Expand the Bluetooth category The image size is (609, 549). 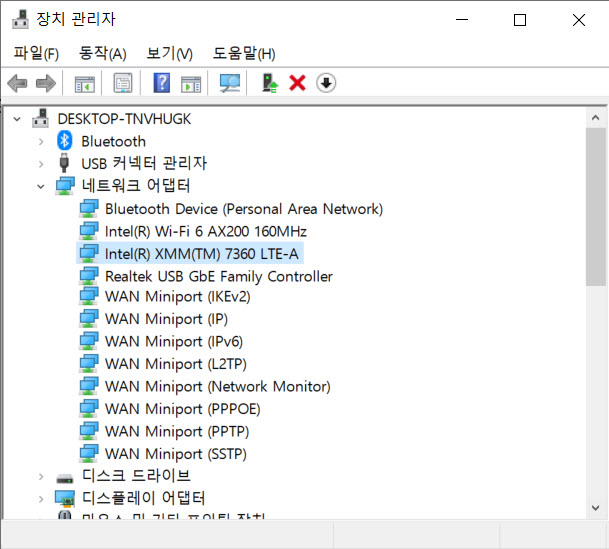(x=41, y=142)
